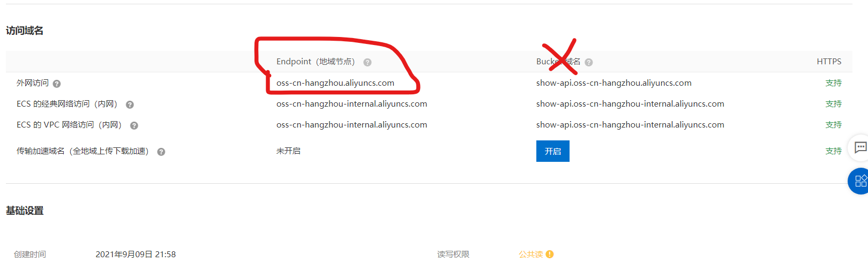
Task: Click help icon next to Endpoint (地域节点)
Action: point(368,62)
